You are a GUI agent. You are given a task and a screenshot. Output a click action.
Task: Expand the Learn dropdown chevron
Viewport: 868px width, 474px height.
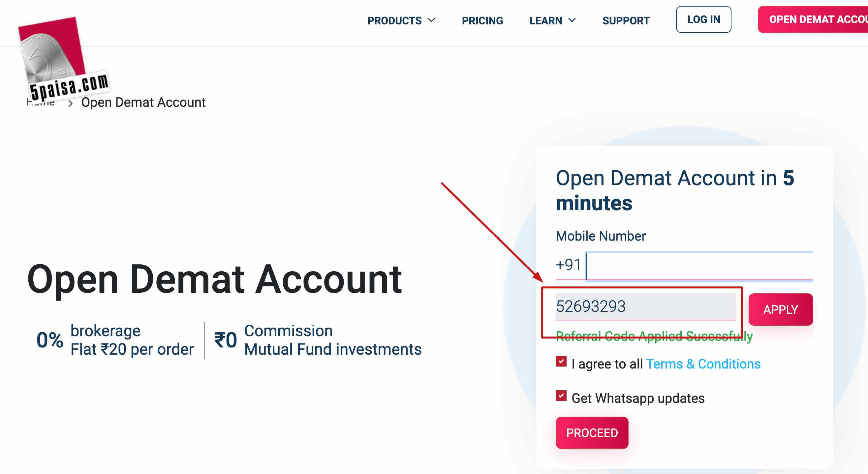coord(572,20)
